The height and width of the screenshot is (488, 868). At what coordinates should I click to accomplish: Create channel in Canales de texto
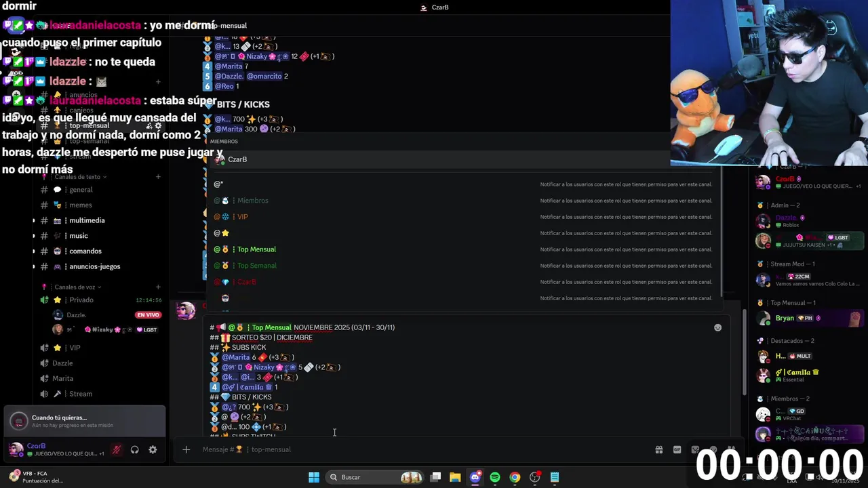coord(158,177)
